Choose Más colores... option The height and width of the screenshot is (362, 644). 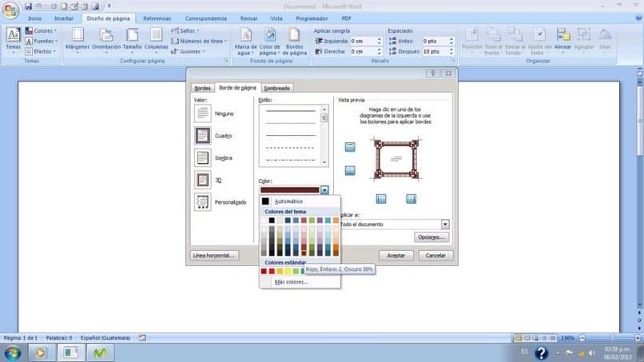coord(291,282)
